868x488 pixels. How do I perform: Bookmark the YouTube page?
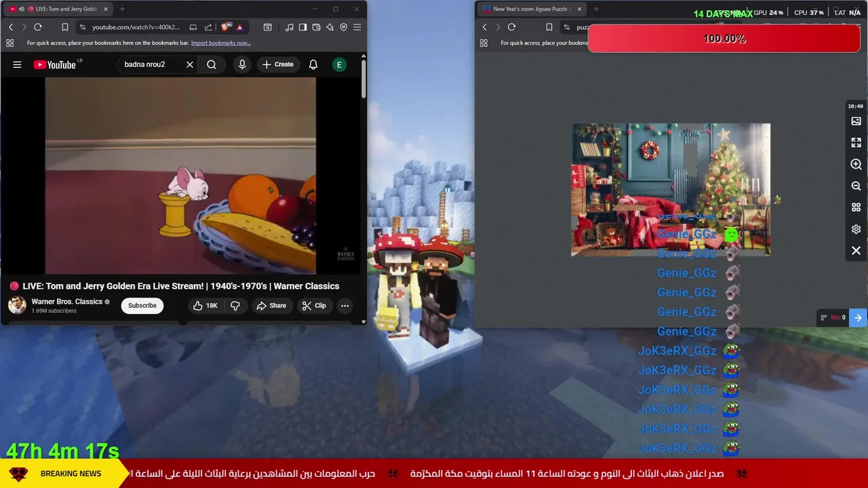click(x=65, y=27)
